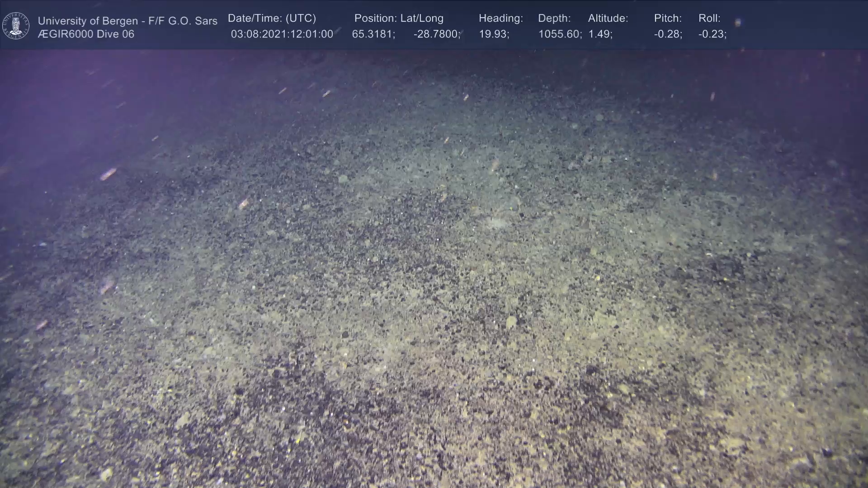Select the longitude value -28.7800
This screenshot has width=868, height=488.
pos(436,34)
